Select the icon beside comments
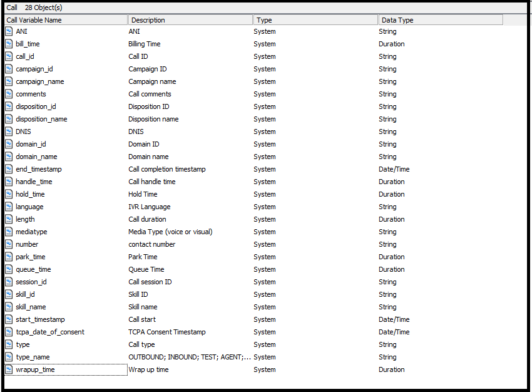Screen dimensions: 532x392 click(9, 95)
